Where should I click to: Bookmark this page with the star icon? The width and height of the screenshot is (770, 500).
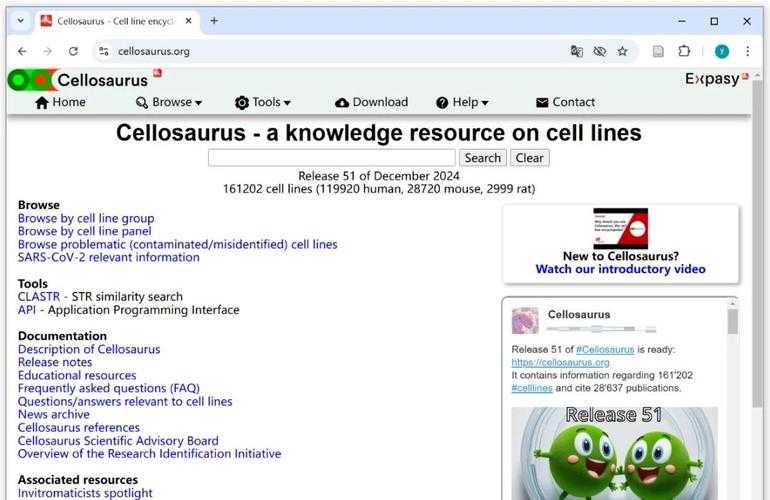(x=623, y=51)
